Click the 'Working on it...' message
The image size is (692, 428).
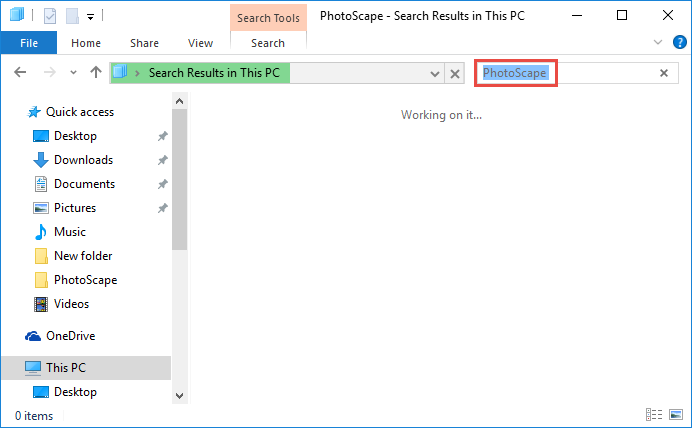(x=441, y=115)
